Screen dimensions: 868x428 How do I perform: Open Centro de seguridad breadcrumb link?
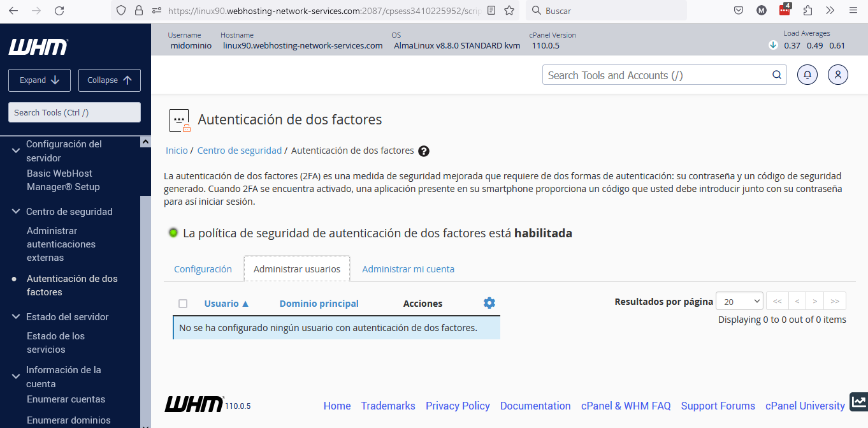(240, 151)
